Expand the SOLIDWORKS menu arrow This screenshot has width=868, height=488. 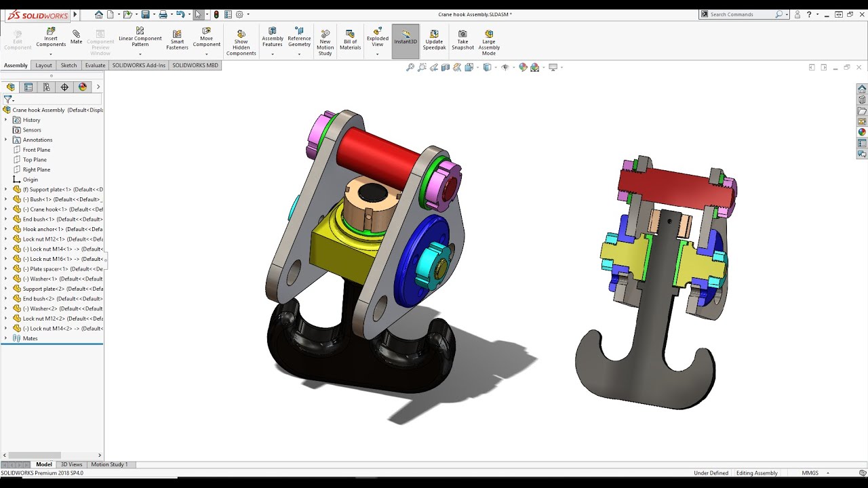[75, 14]
